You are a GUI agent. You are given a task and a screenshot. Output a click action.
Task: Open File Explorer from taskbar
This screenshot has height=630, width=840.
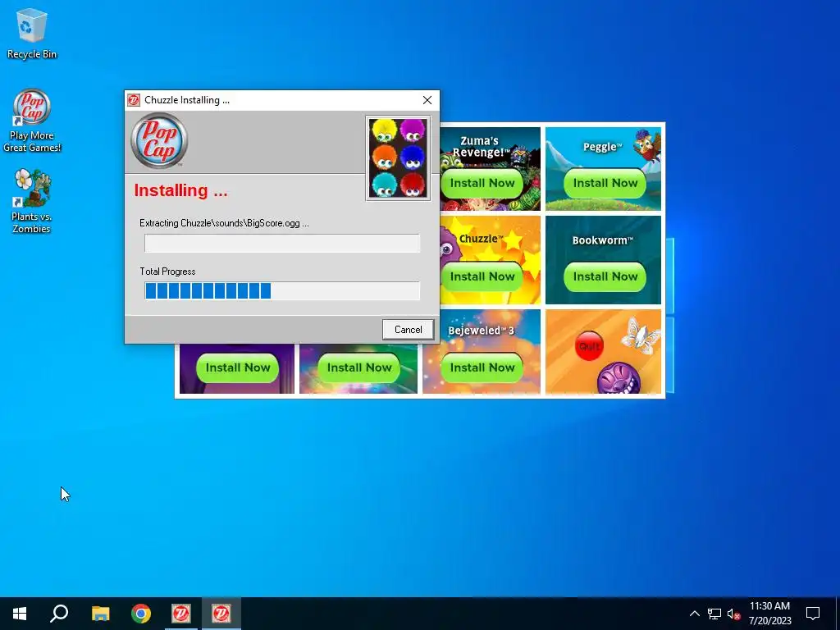point(100,614)
